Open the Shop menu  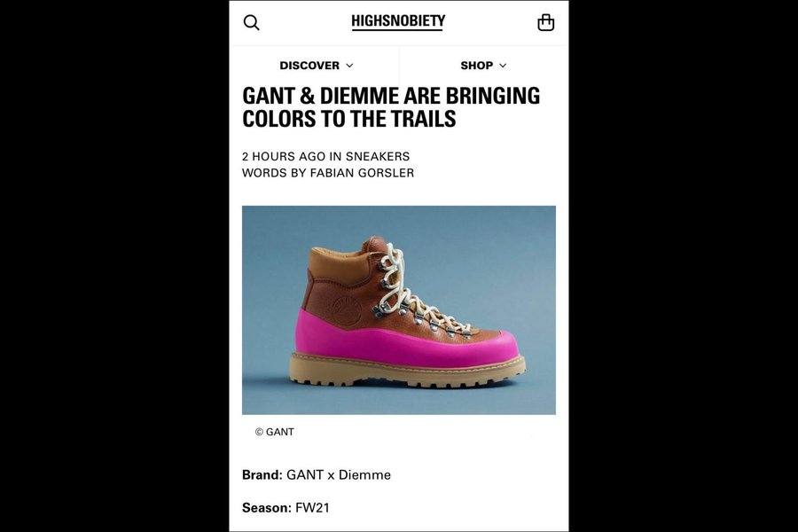pyautogui.click(x=483, y=66)
